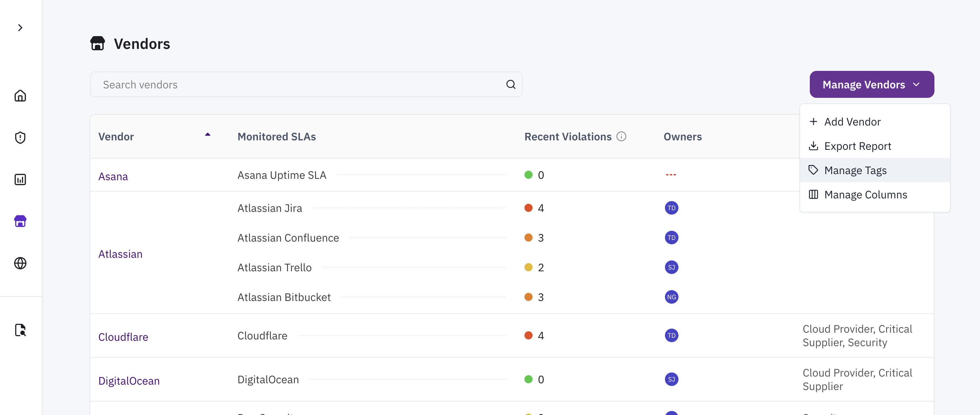Click the red status dot for Atlassian Jira

[528, 208]
